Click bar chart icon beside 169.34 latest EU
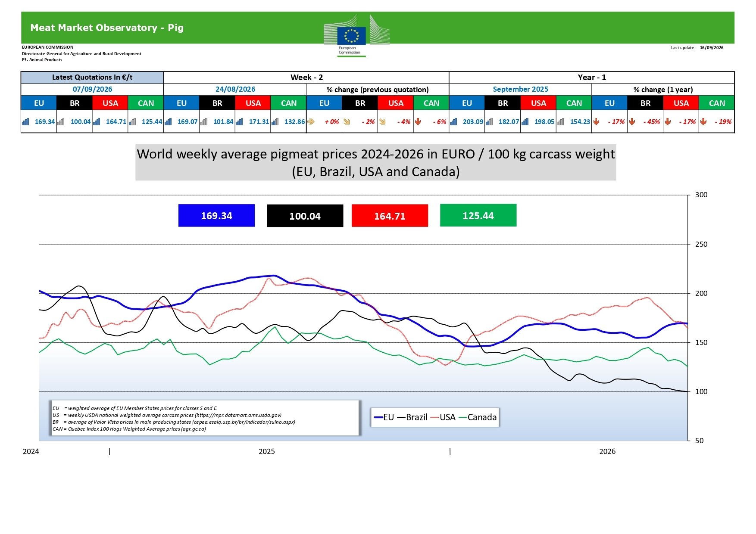The width and height of the screenshot is (756, 534). [26, 121]
